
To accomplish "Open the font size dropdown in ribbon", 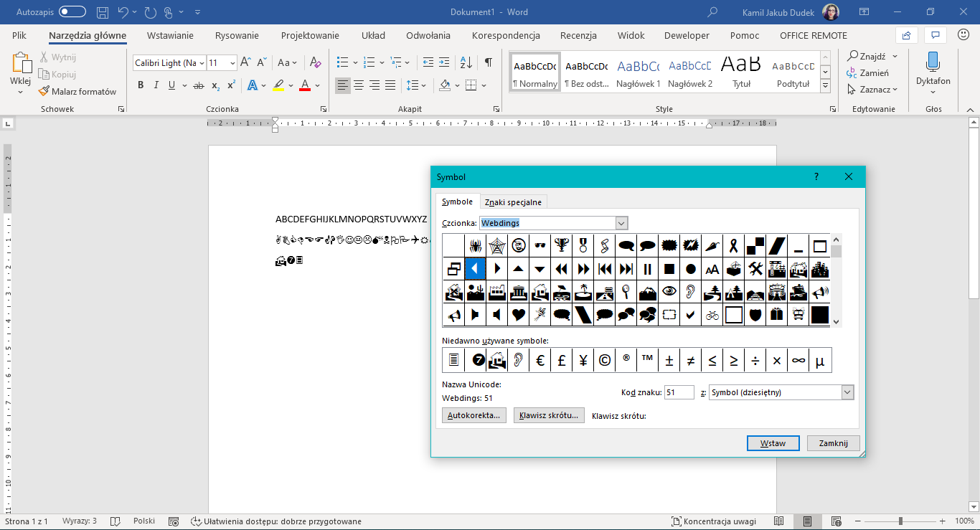I will 232,63.
